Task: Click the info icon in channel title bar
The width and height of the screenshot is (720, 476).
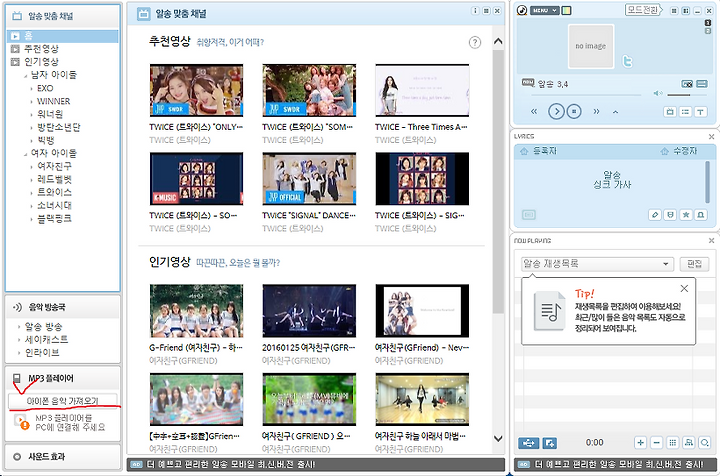Action: 475,11
